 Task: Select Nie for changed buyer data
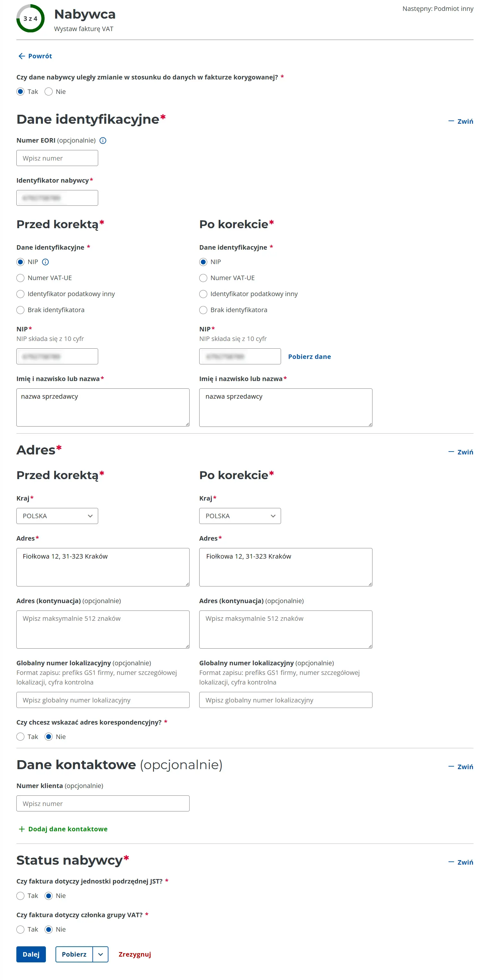(x=48, y=92)
